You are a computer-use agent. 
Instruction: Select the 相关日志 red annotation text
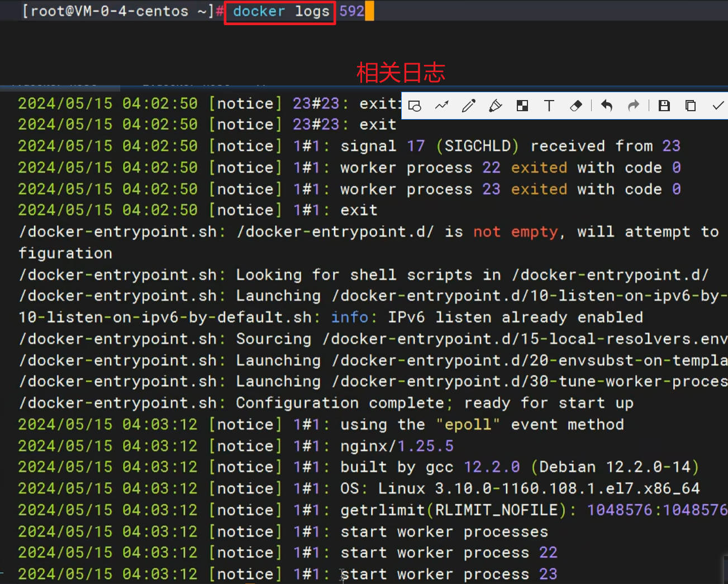pyautogui.click(x=400, y=72)
